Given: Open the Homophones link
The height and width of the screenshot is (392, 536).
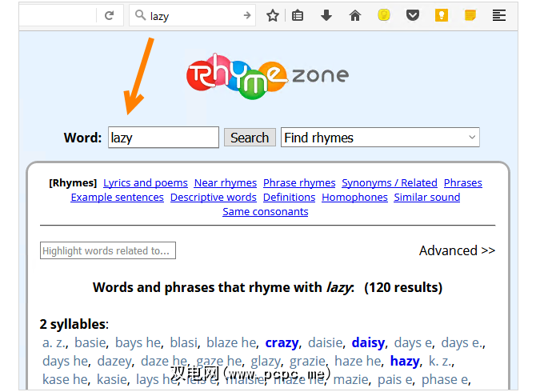Looking at the screenshot, I should [x=354, y=197].
